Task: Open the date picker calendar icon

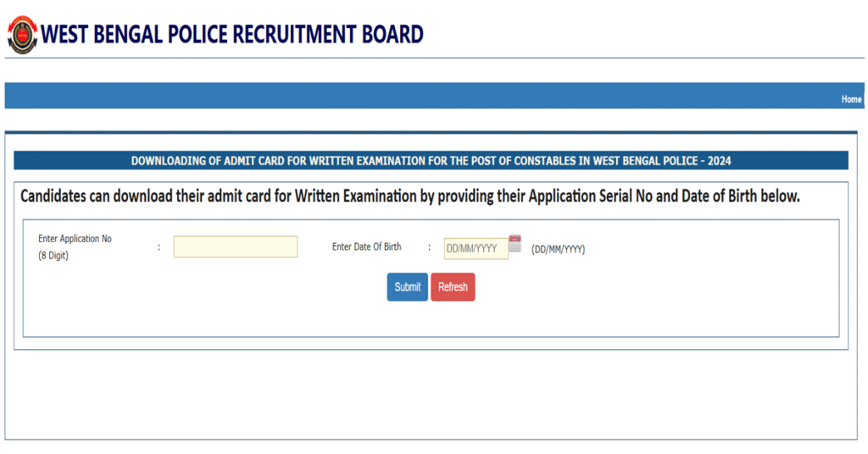Action: (x=515, y=244)
